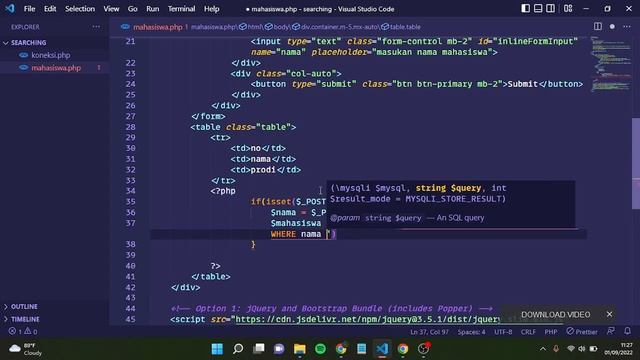Image resolution: width=640 pixels, height=360 pixels.
Task: Toggle primary sidebar layout icon
Action: (x=525, y=9)
